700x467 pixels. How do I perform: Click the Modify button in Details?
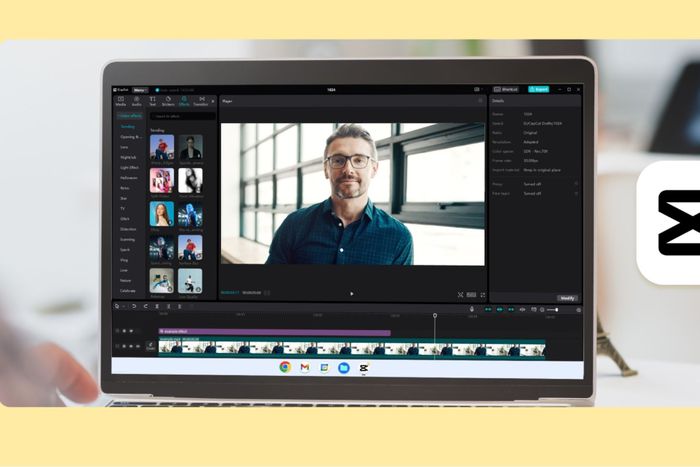[x=567, y=297]
